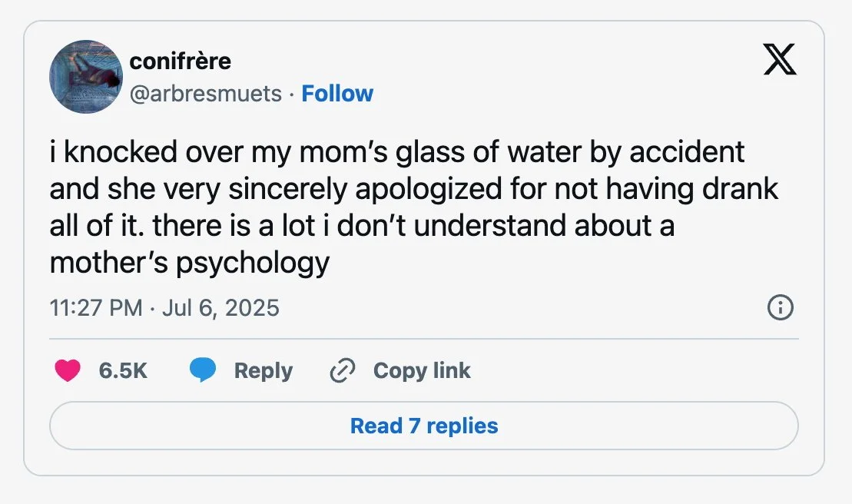
Task: Open the info circle icon
Action: pyautogui.click(x=780, y=308)
